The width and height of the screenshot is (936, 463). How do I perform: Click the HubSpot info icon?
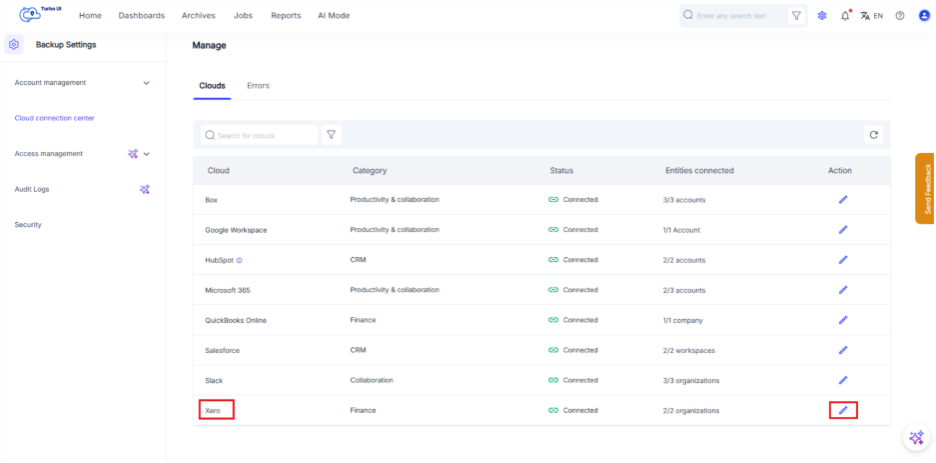[x=239, y=260]
